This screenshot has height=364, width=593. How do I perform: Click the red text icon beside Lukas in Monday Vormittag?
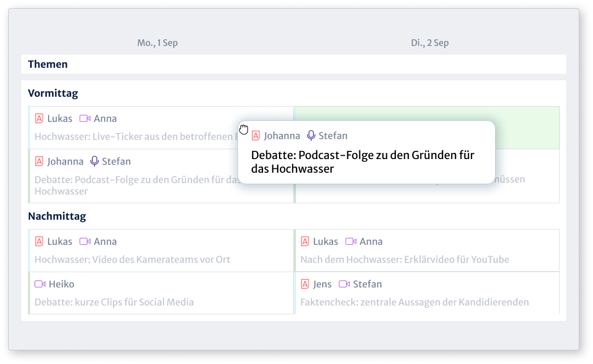tap(39, 118)
